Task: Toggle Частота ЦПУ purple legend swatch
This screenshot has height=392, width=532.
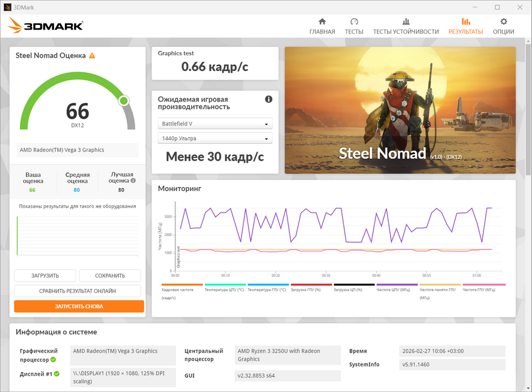Action: [x=397, y=285]
